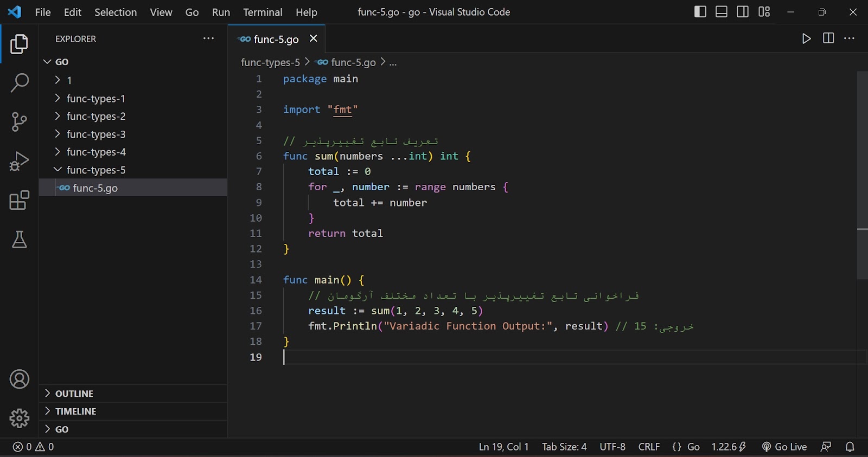Open notifications bell in status bar

click(x=850, y=447)
